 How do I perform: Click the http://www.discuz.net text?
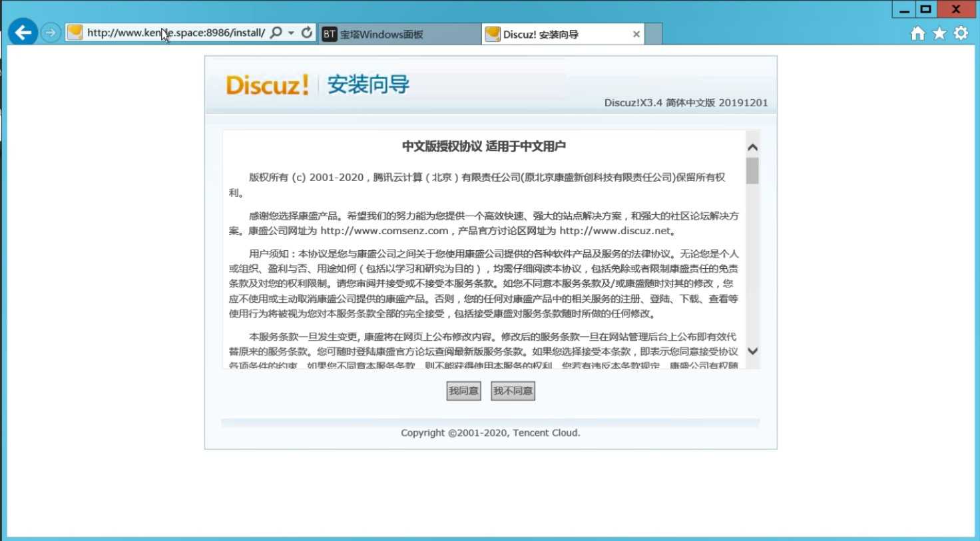[x=615, y=231]
